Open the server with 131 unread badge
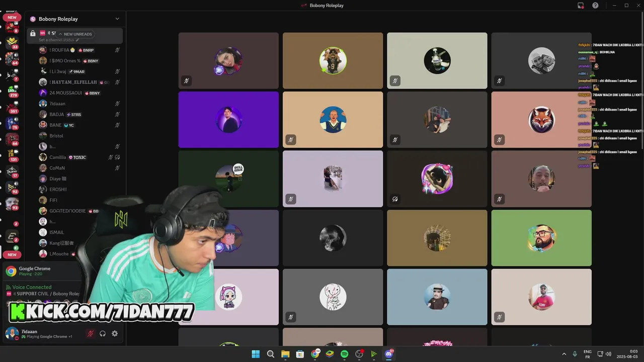This screenshot has height=362, width=644. click(12, 155)
